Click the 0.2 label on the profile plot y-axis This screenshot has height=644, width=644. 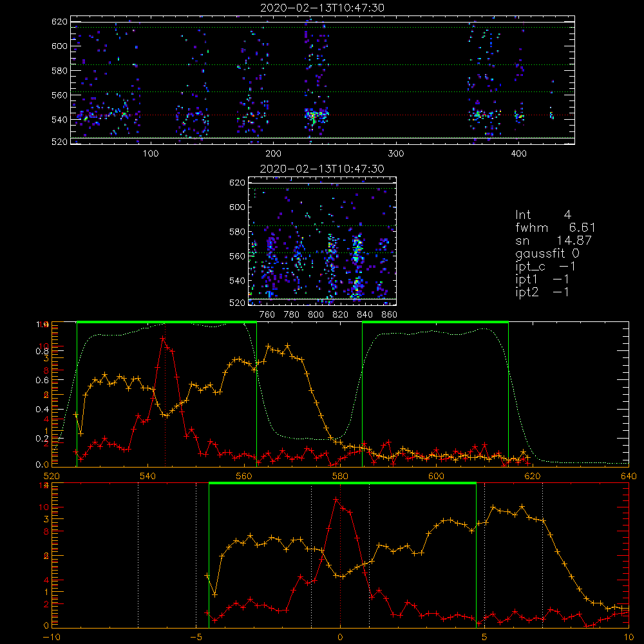tap(43, 439)
